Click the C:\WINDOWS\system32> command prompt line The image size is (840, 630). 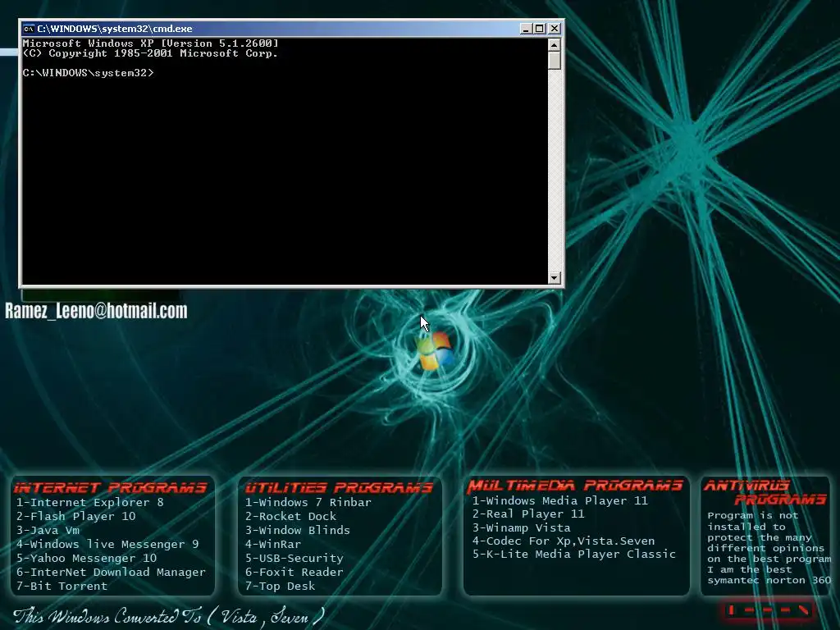(x=89, y=73)
